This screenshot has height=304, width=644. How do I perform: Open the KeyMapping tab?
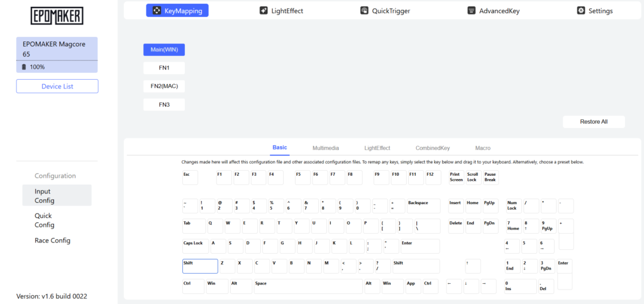[177, 11]
